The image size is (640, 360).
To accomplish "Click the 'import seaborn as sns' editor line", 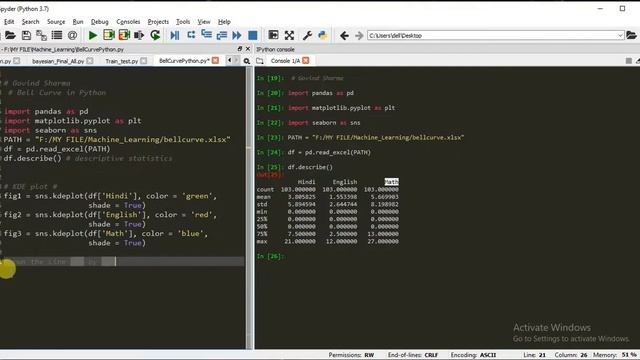I will 50,130.
